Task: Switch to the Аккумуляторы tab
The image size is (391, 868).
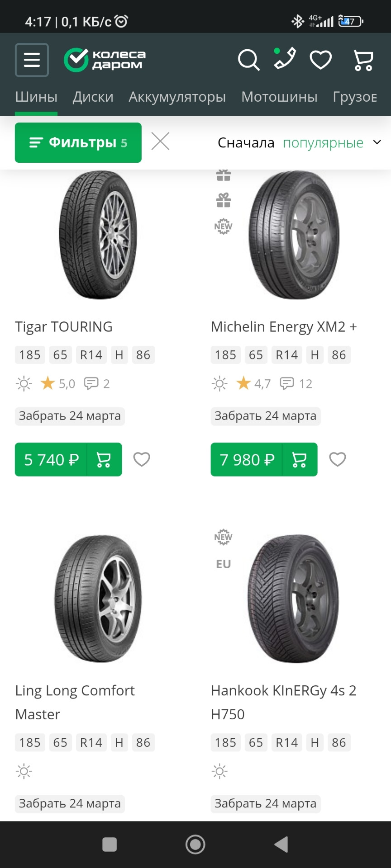Action: tap(177, 97)
